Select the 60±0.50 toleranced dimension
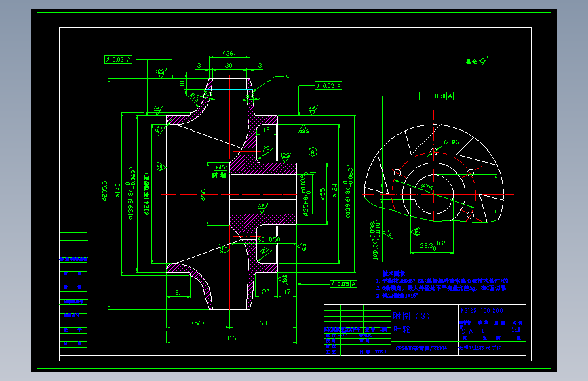 269,239
